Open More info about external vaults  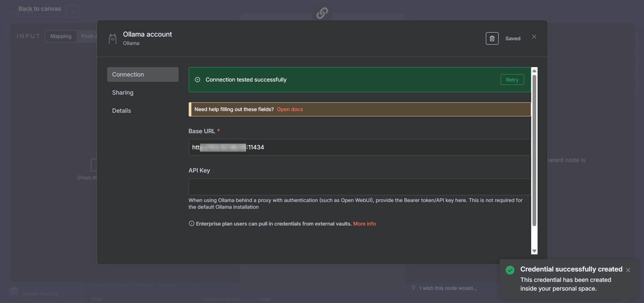pyautogui.click(x=364, y=224)
